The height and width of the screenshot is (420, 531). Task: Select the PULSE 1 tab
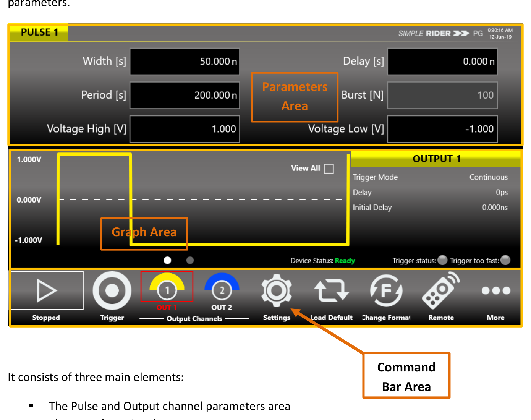click(x=39, y=32)
